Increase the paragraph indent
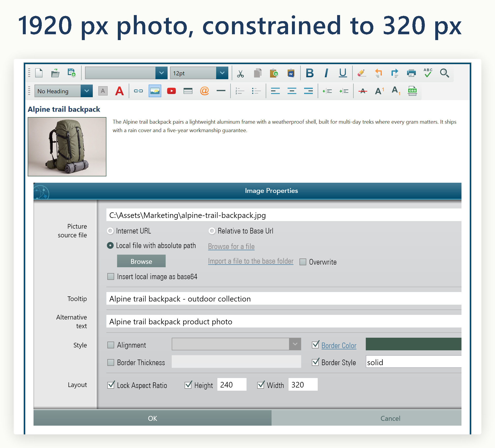Screen dimensions: 495x448 pos(344,91)
